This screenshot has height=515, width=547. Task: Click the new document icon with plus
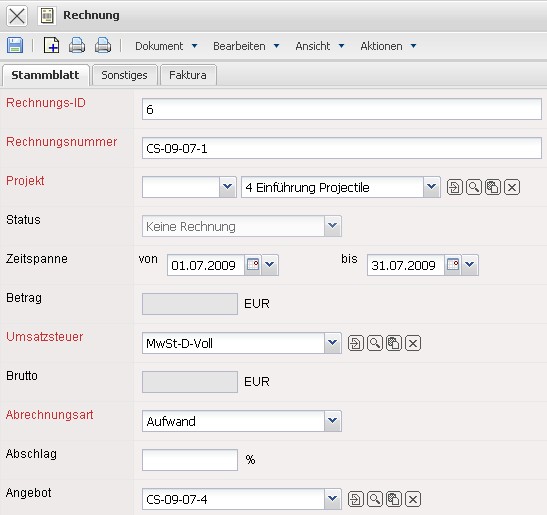pyautogui.click(x=51, y=45)
